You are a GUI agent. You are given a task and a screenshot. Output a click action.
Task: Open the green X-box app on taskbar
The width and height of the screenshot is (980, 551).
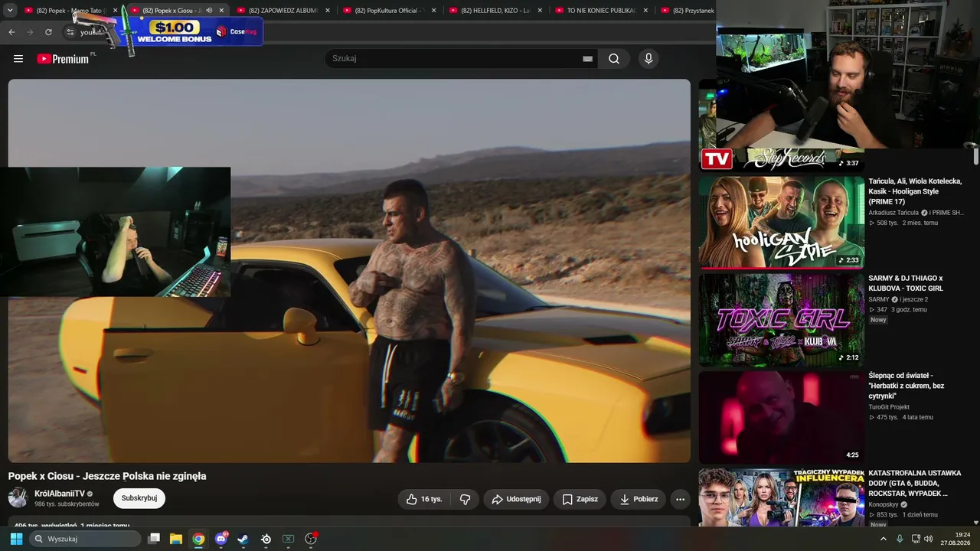(289, 539)
